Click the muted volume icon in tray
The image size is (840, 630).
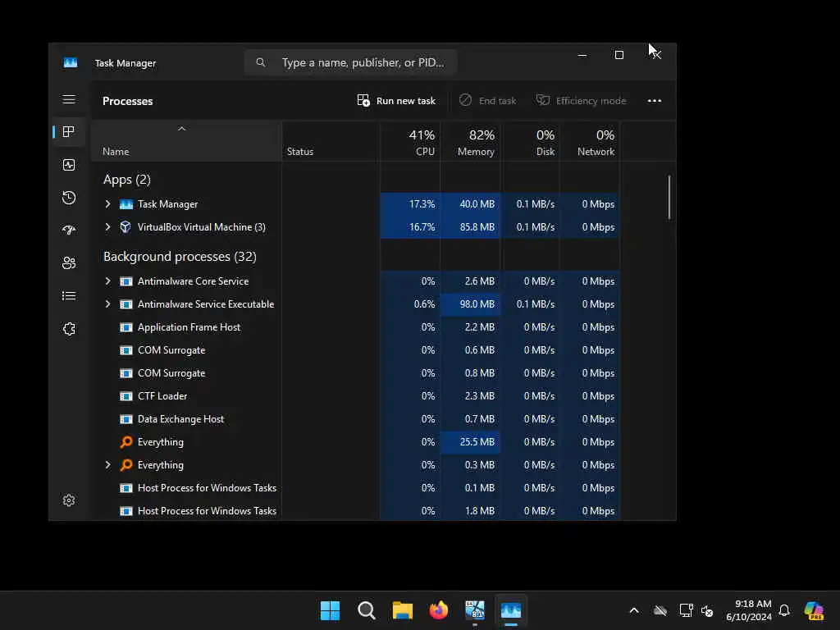click(707, 610)
